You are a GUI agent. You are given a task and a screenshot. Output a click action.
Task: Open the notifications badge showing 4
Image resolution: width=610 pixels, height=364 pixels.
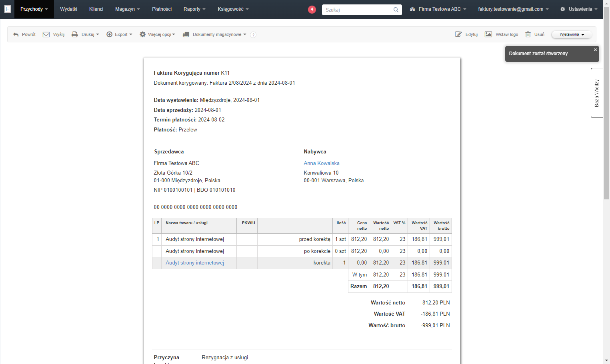(312, 9)
